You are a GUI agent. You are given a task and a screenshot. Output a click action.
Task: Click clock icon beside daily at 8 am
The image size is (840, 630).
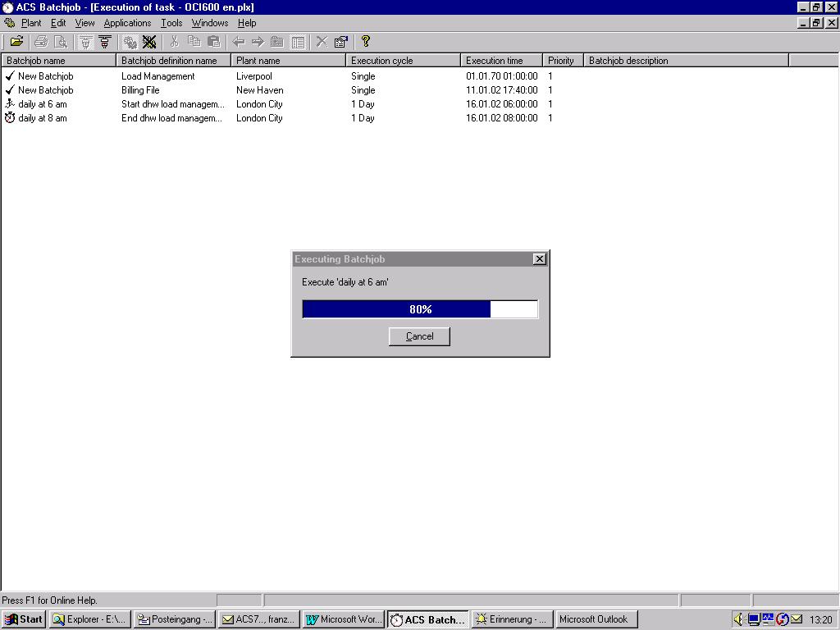coord(10,117)
